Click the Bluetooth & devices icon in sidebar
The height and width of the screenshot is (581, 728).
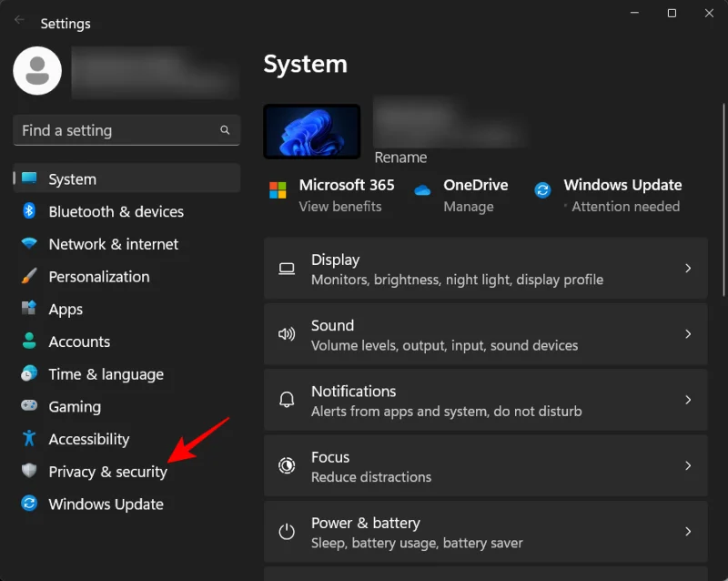28,211
